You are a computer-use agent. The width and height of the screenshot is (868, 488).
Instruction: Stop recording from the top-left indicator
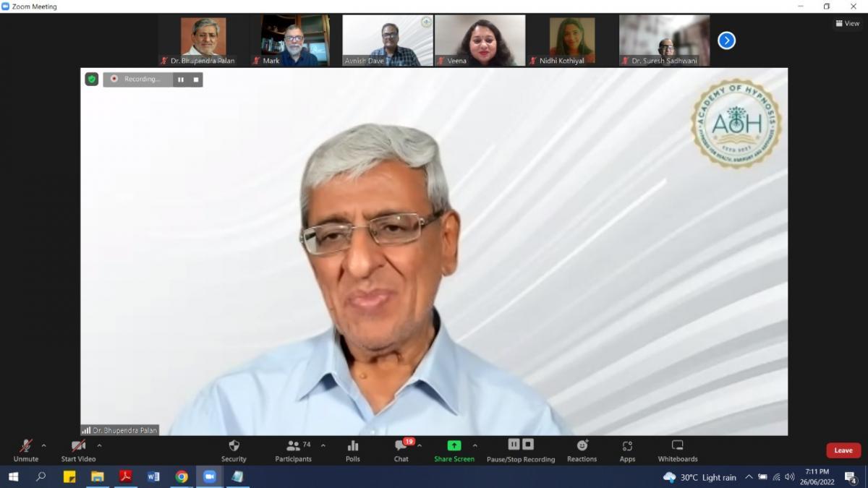point(195,80)
